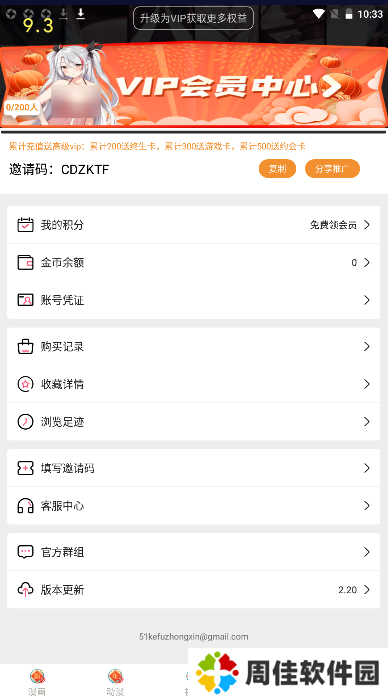Tap the 版本更新 cloud upload icon
Screen dimensions: 388x698
click(25, 590)
